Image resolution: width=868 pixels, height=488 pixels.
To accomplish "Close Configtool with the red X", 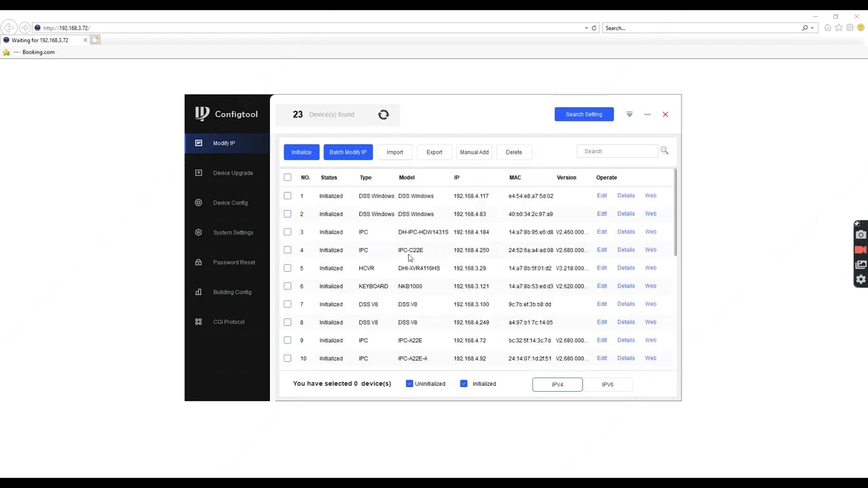I will 665,115.
